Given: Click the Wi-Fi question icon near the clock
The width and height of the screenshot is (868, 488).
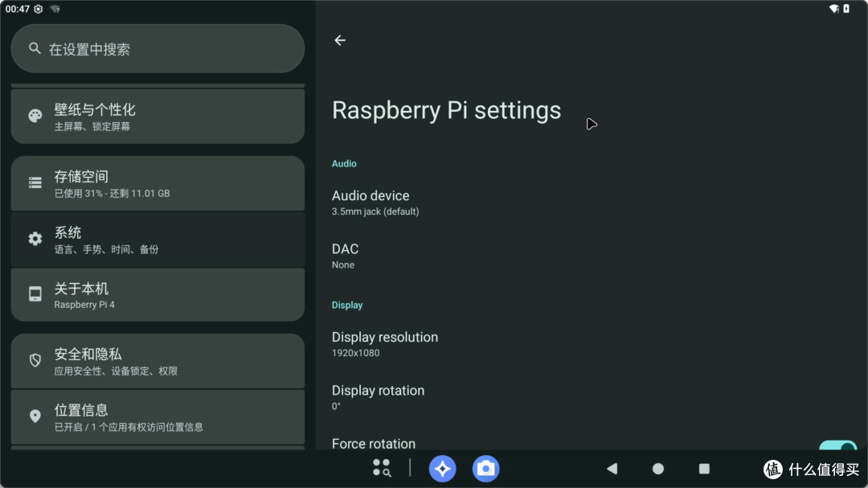Looking at the screenshot, I should point(55,9).
